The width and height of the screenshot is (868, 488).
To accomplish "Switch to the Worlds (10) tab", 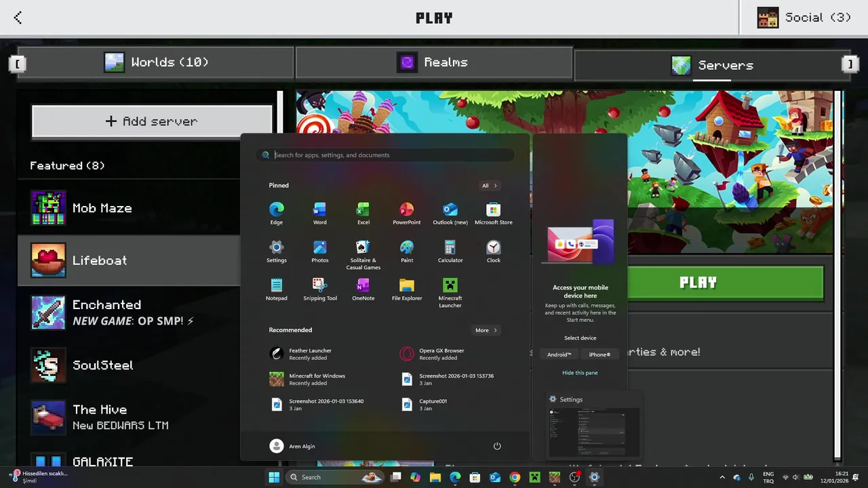I will 156,62.
